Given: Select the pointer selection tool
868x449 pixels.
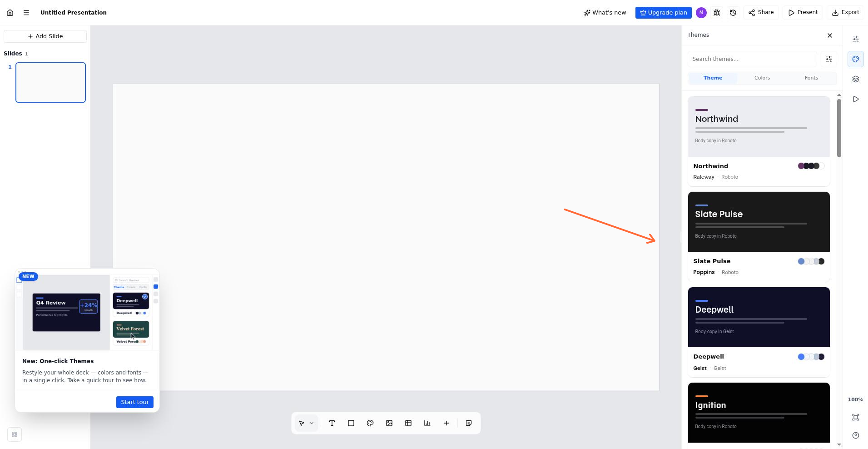Looking at the screenshot, I should point(302,423).
